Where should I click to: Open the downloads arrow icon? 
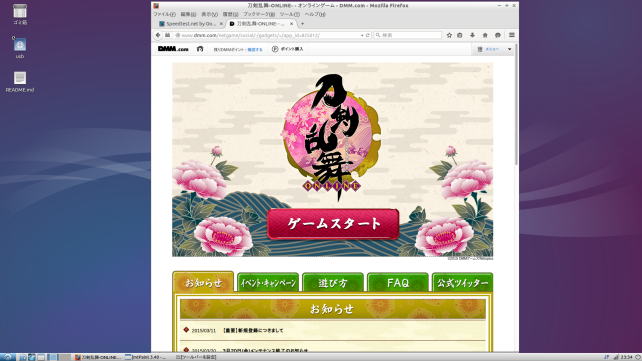pyautogui.click(x=472, y=35)
